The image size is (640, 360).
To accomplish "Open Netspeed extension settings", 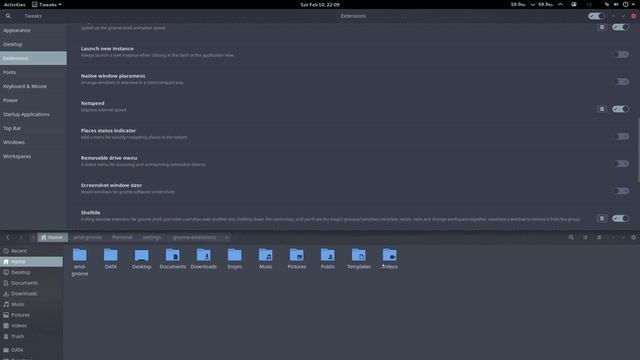I will point(602,109).
